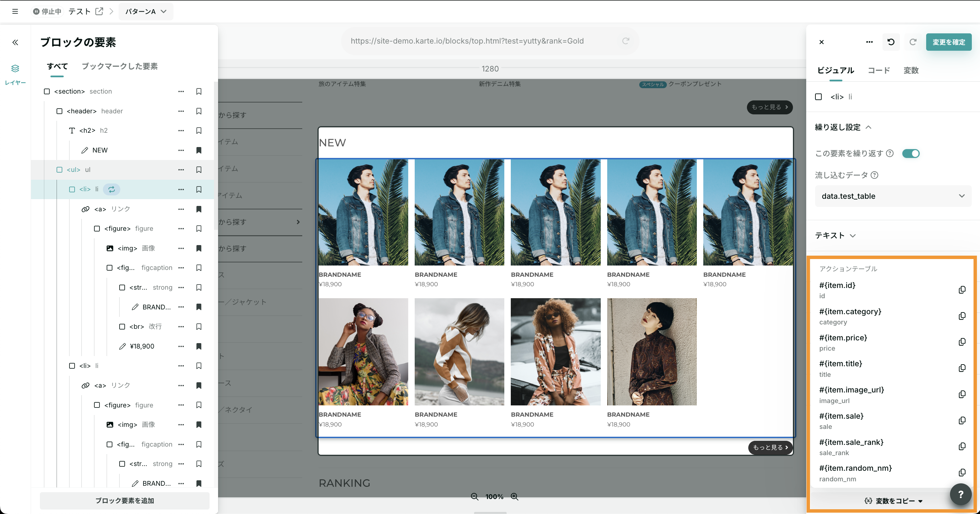This screenshot has height=514, width=980.
Task: Remove bookmark from NEW text element
Action: (x=199, y=150)
